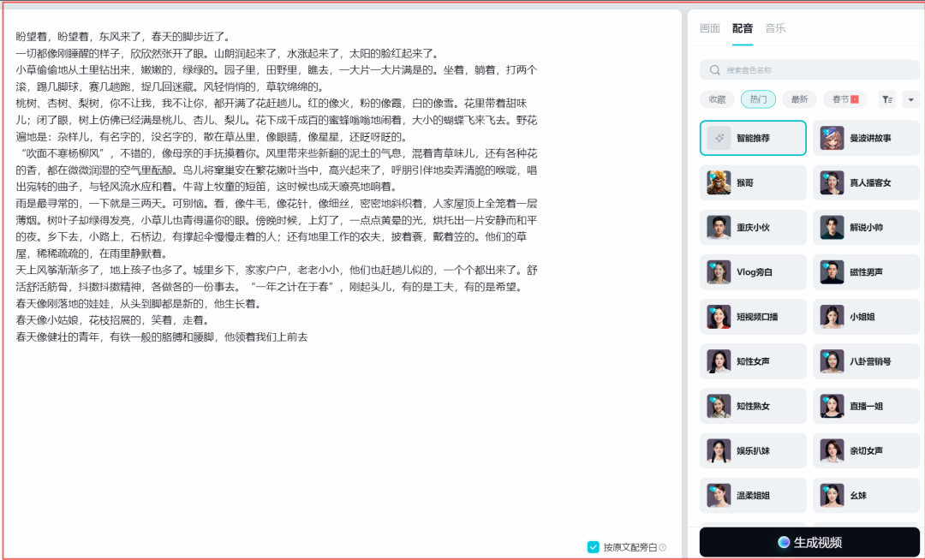Image resolution: width=925 pixels, height=560 pixels.
Task: Select the 直播一姐 voice
Action: (866, 406)
